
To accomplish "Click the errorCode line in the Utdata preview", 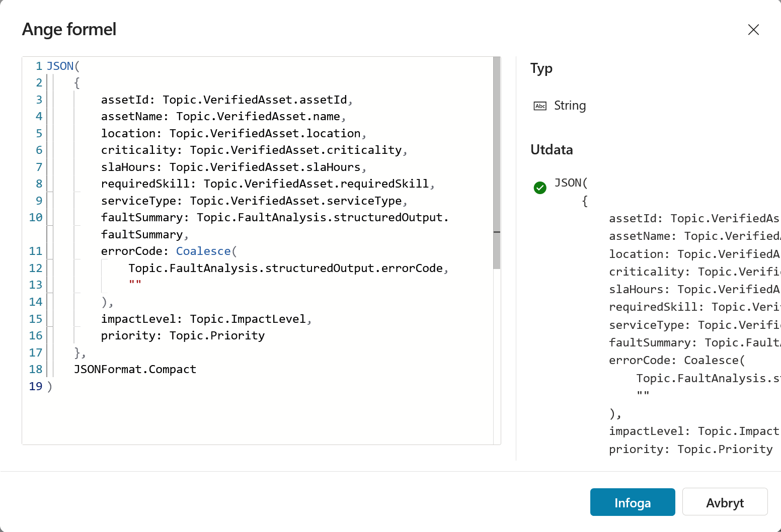I will pos(677,360).
